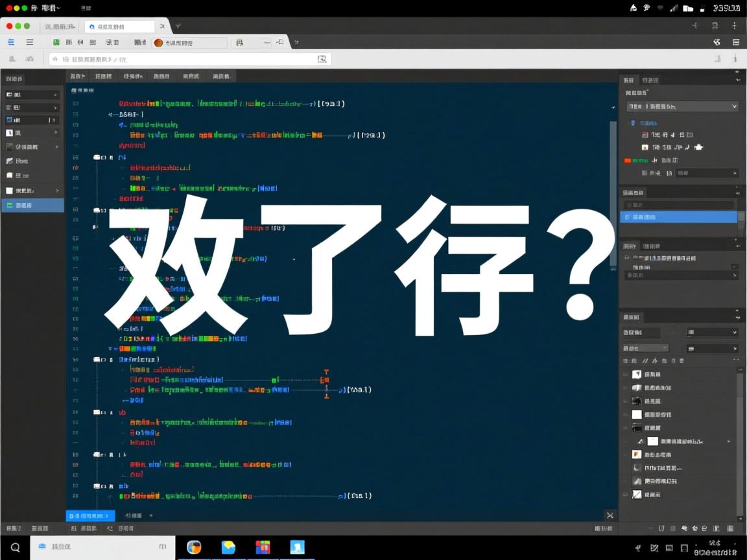
Task: Click the green plus icon in the sidebar footer
Action: click(9, 205)
